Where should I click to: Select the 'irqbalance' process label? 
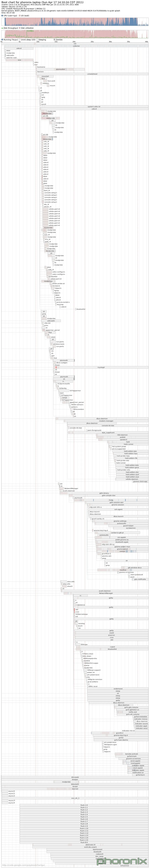coord(81,605)
